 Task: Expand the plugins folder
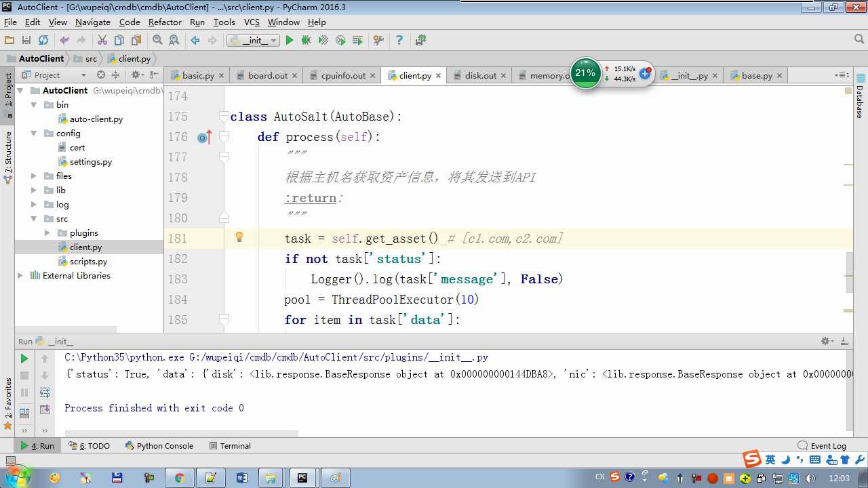47,233
